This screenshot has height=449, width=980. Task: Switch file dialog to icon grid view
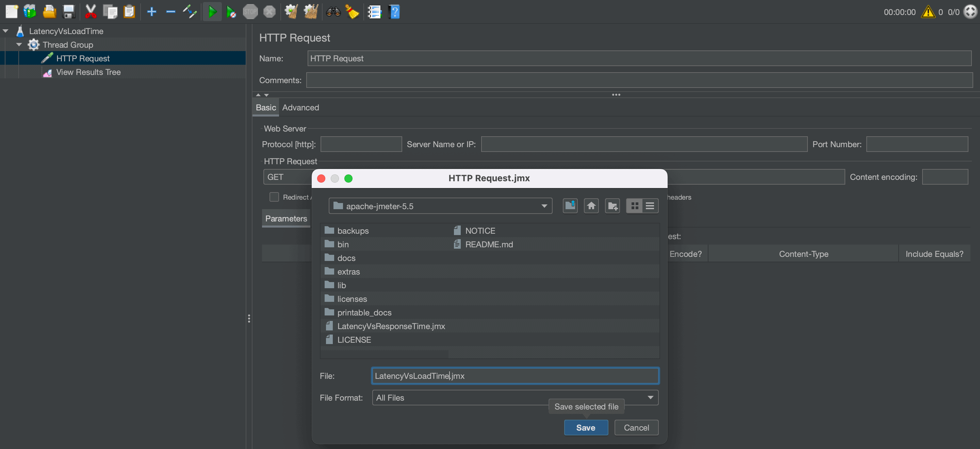point(634,206)
